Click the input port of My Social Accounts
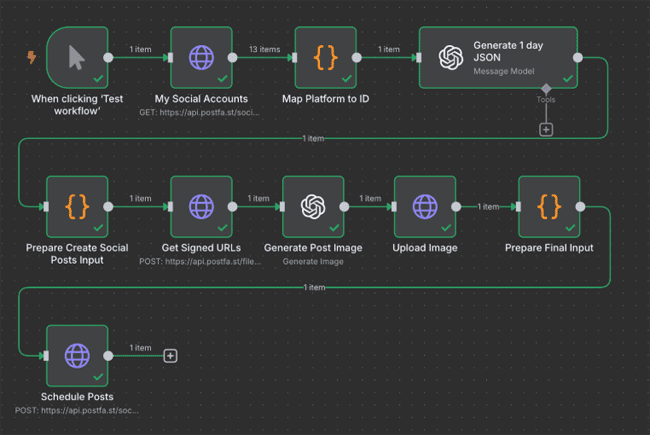The height and width of the screenshot is (435, 650). [x=170, y=58]
